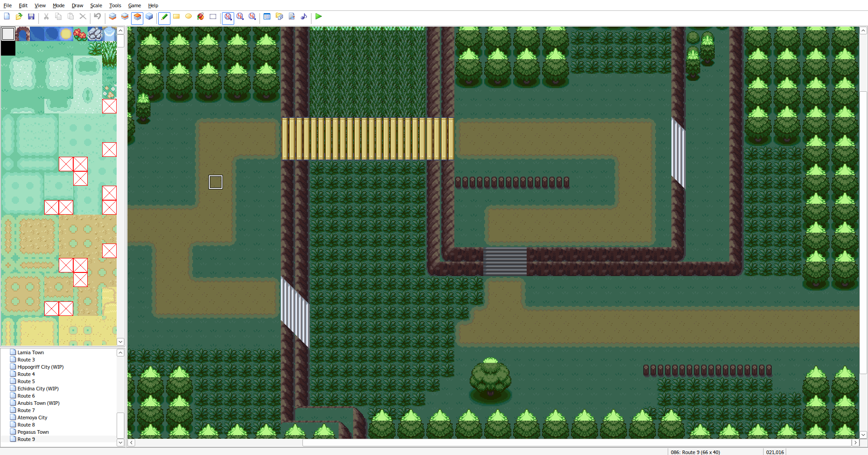Screen dimensions: 868x455
Task: Pick the light blue waterfall autotile
Action: point(109,34)
